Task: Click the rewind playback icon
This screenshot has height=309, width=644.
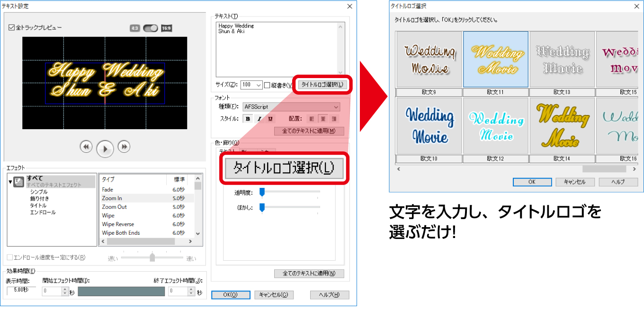Action: coord(86,147)
